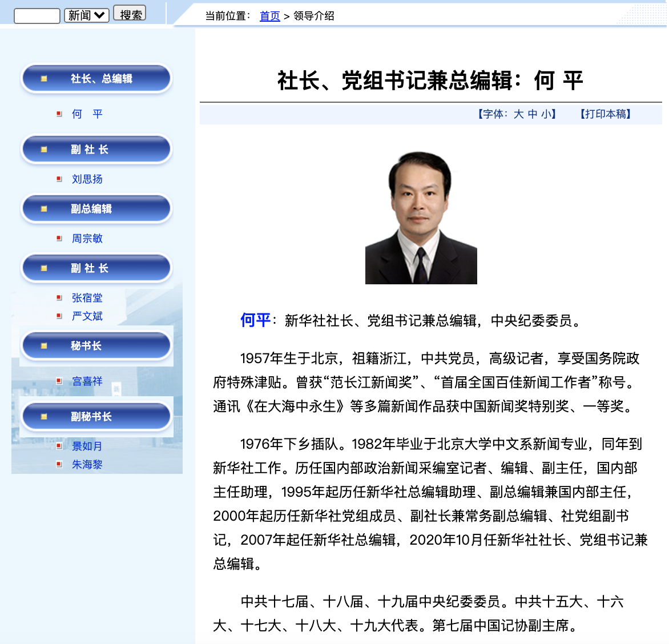
Task: Go to 首页 breadcrumb link
Action: [x=269, y=16]
